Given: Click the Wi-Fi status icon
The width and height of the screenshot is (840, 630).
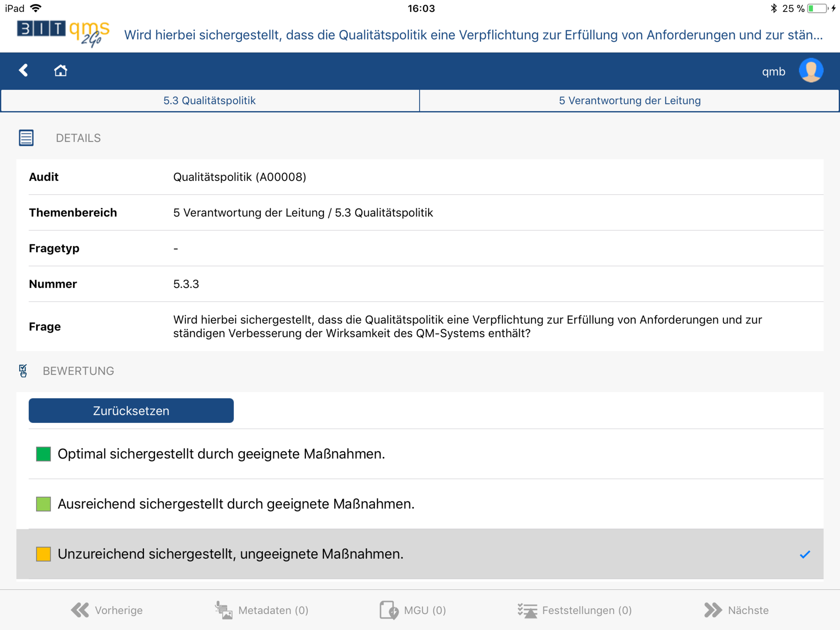Looking at the screenshot, I should [36, 8].
